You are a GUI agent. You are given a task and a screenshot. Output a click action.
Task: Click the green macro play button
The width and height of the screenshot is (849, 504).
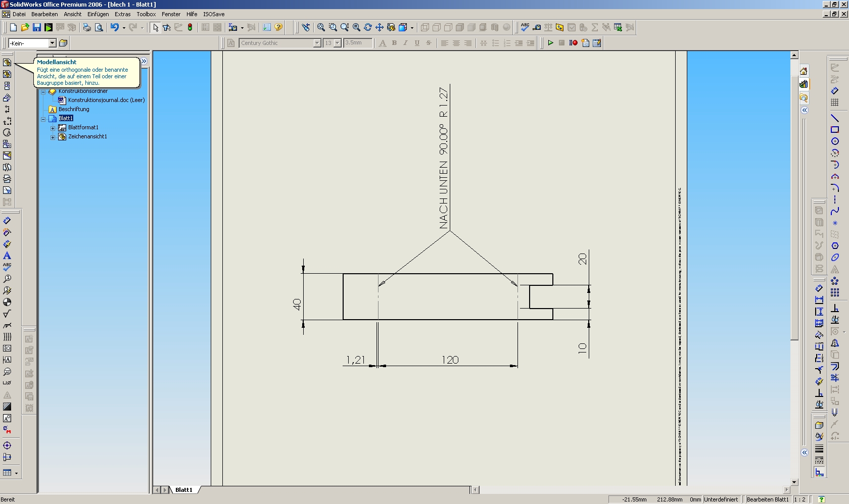tap(550, 43)
